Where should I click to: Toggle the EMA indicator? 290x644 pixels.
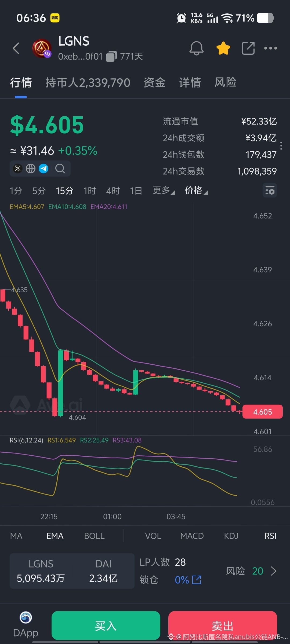(55, 536)
